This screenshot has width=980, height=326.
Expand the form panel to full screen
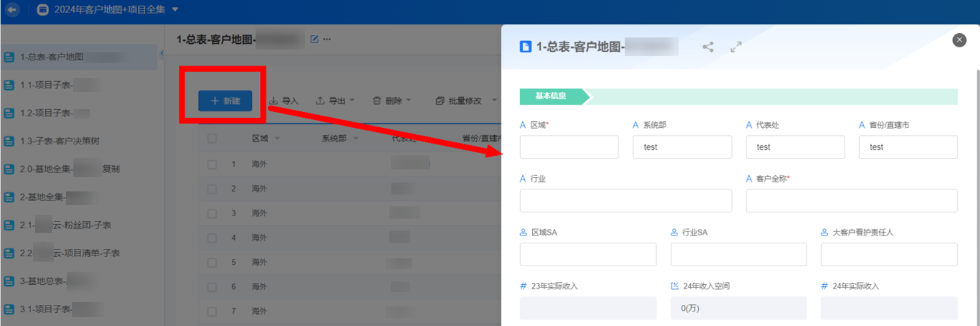click(x=736, y=47)
